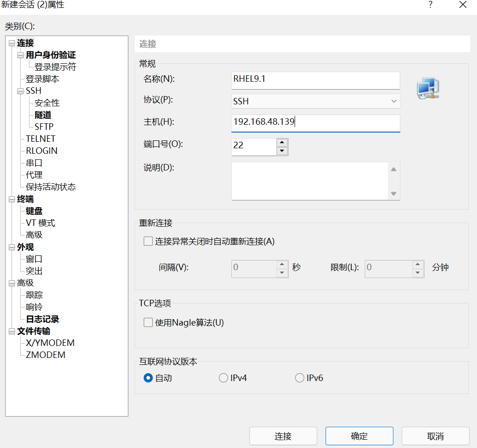Select 登录脚本 in category tree

tap(42, 79)
